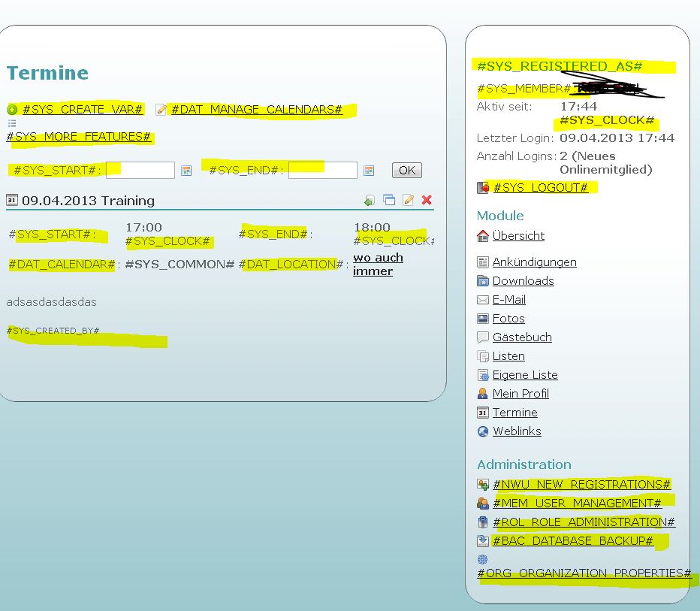Open calendar picker next to #SYS_END# field
The height and width of the screenshot is (611, 700).
[x=369, y=171]
